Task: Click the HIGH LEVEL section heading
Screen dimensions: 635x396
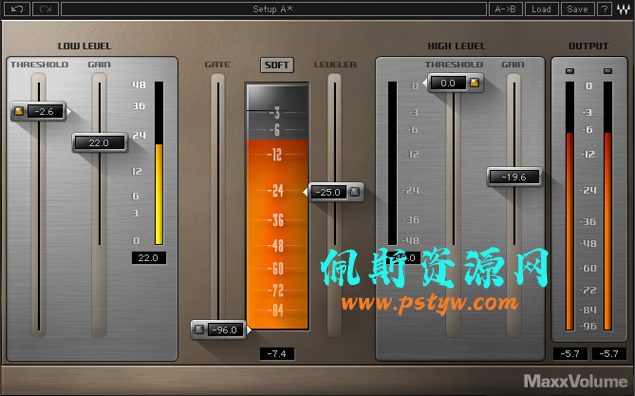Action: (456, 46)
